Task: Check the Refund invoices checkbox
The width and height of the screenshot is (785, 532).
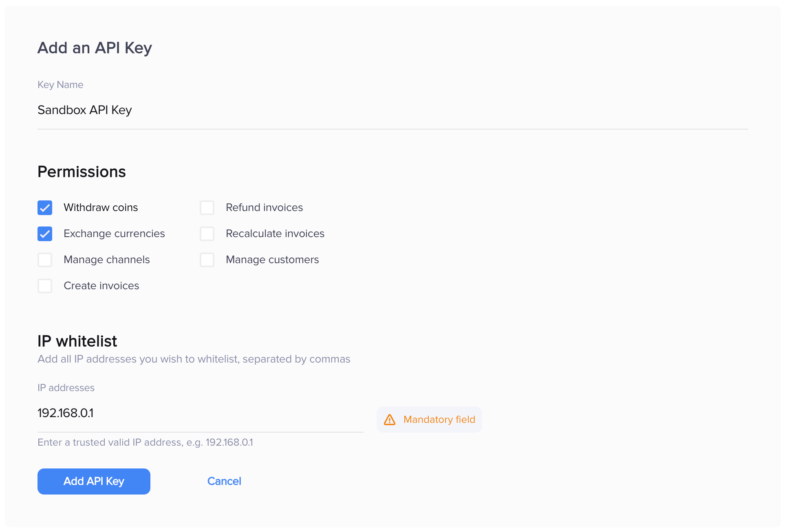Action: (207, 208)
